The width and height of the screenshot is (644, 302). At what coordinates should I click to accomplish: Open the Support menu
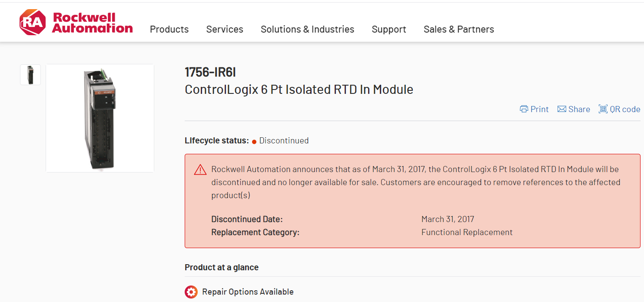pyautogui.click(x=389, y=29)
